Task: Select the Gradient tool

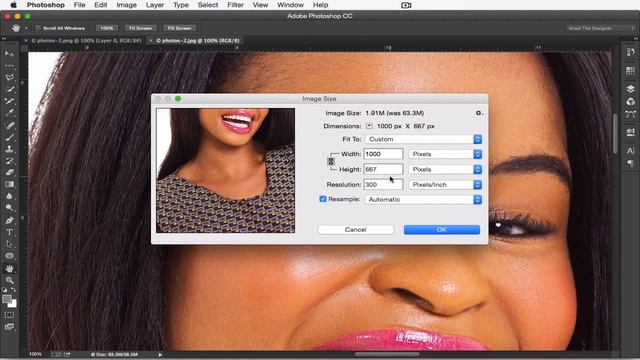Action: click(9, 184)
